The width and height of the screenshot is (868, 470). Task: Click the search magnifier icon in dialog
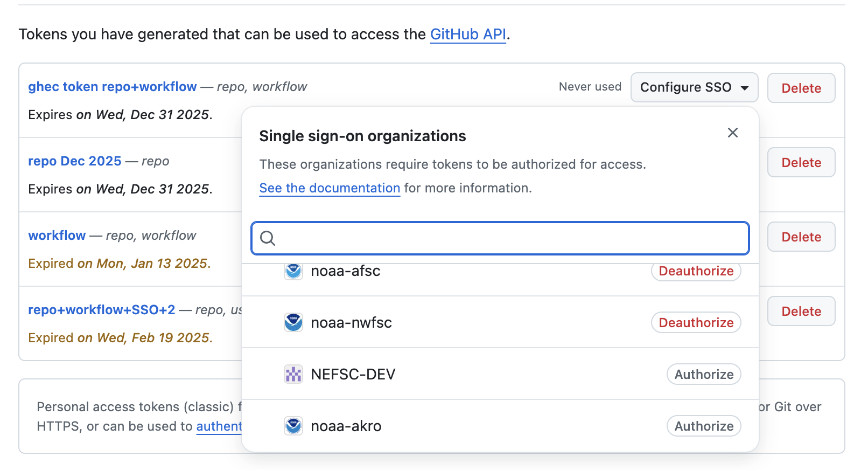268,238
